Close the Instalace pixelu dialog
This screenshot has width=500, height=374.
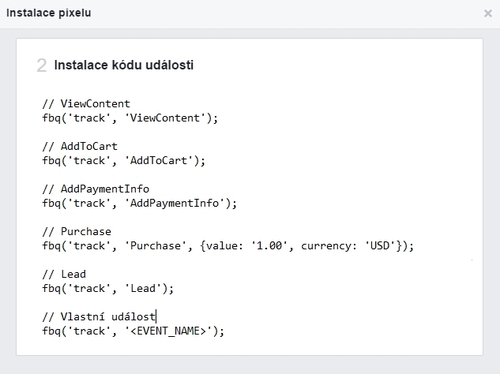(488, 13)
